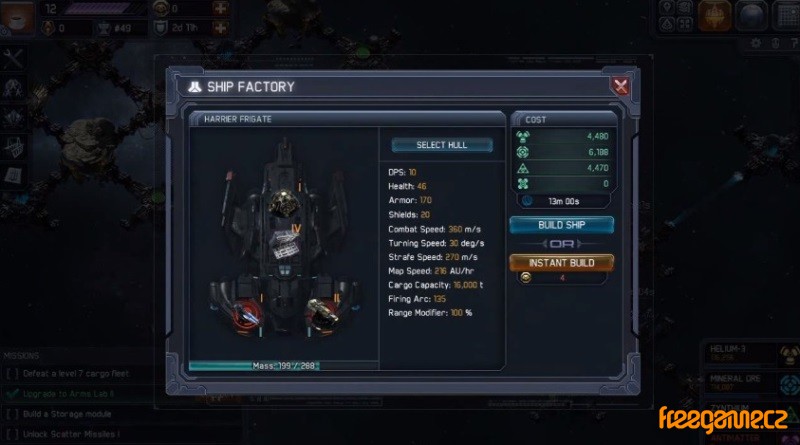Select module slot IV on the ship
Screen dimensions: 800x445
(285, 244)
